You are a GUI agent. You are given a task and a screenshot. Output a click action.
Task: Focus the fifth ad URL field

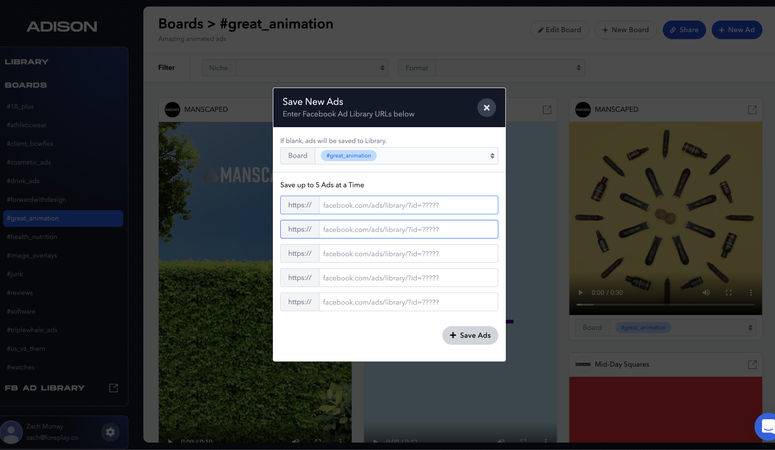tap(389, 302)
